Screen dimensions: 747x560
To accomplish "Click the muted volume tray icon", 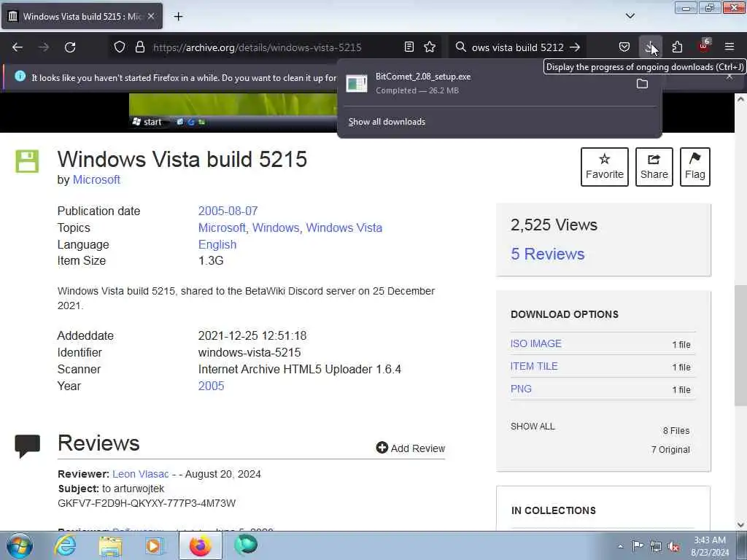I will pos(673,547).
